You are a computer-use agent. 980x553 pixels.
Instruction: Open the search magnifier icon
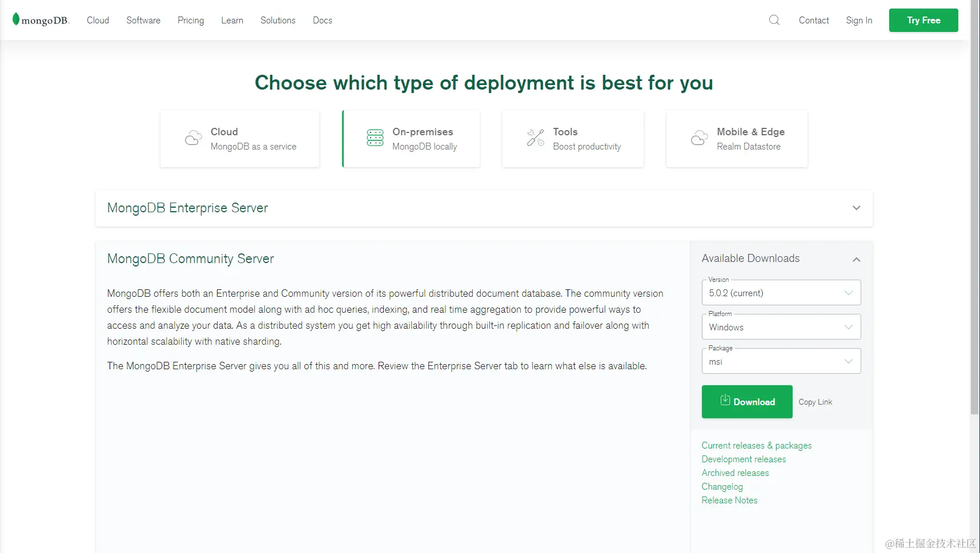(774, 20)
